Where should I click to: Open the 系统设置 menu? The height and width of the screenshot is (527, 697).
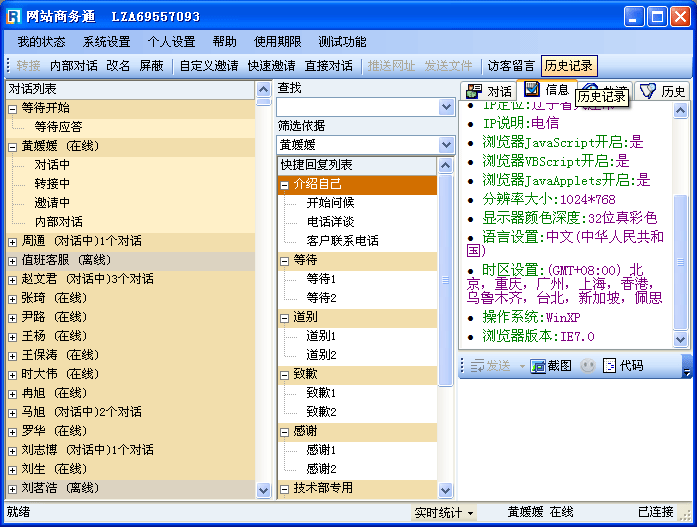point(106,42)
